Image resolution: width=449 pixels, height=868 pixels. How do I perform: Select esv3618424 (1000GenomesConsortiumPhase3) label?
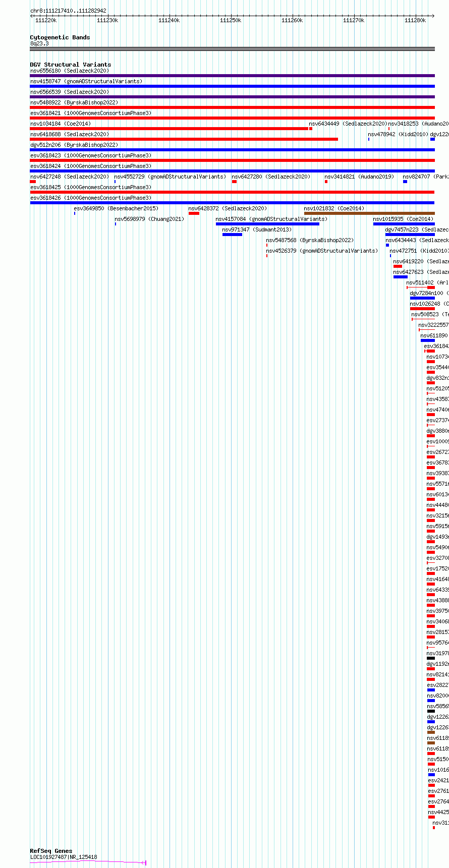91,166
